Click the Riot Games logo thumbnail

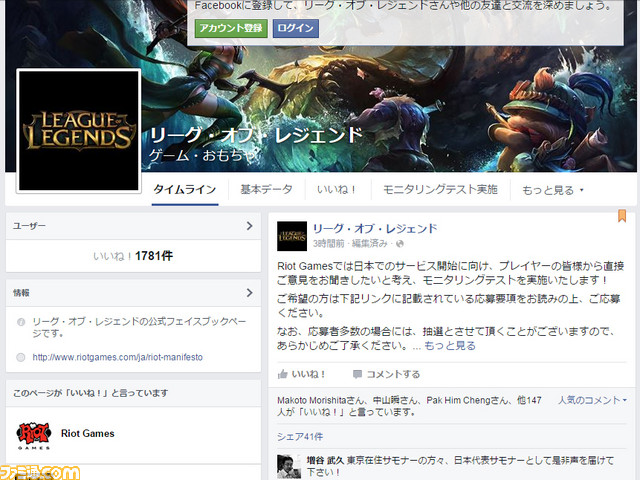tap(33, 435)
